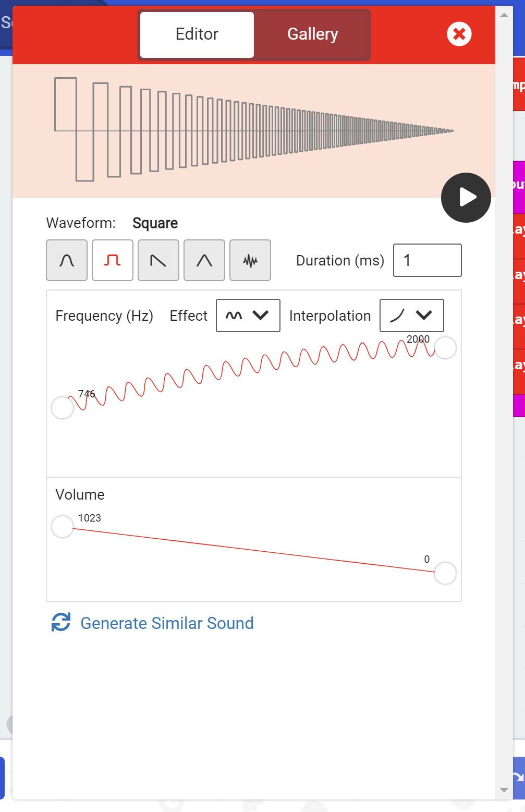Image resolution: width=525 pixels, height=812 pixels.
Task: Enable the Noise waveform option
Action: click(250, 260)
